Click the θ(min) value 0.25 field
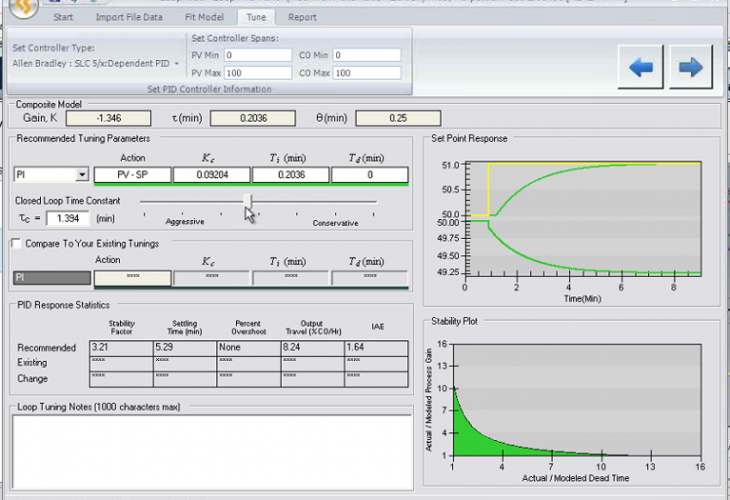Viewport: 730px width, 500px height. (398, 118)
